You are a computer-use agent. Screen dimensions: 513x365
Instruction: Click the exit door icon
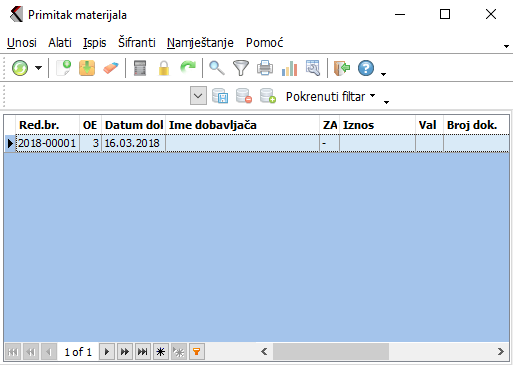pos(342,68)
